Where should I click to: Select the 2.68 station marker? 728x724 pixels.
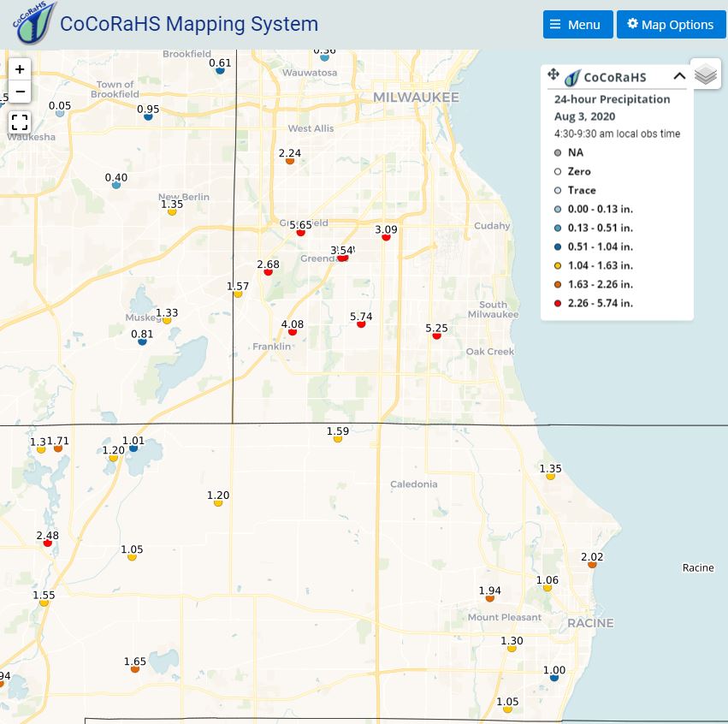point(268,272)
